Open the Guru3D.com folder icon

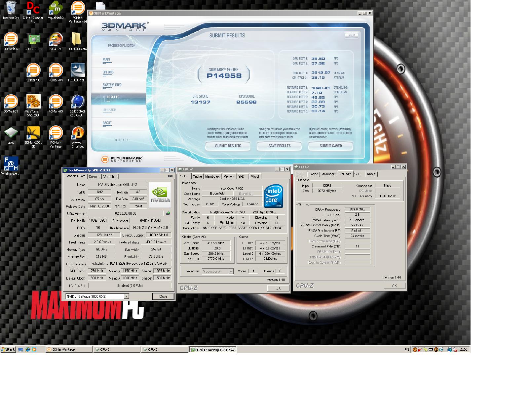point(78,41)
